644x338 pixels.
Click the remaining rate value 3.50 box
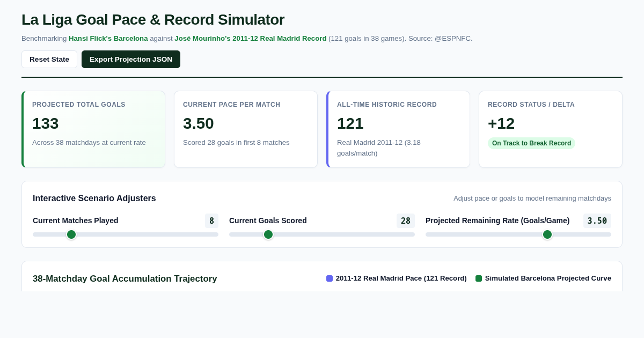coord(597,221)
